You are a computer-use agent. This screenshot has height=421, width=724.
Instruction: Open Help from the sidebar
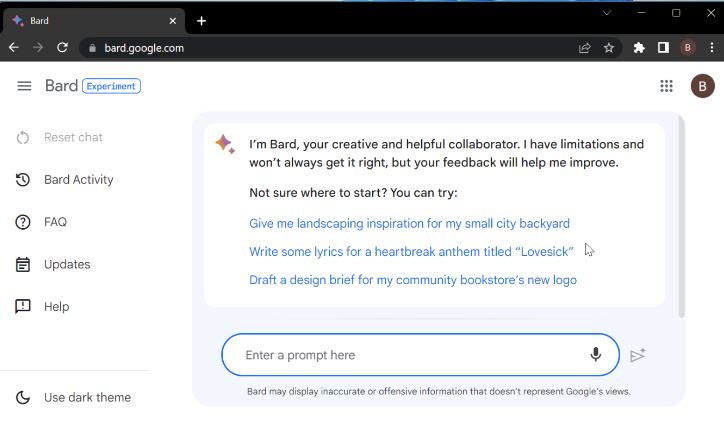[x=56, y=307]
